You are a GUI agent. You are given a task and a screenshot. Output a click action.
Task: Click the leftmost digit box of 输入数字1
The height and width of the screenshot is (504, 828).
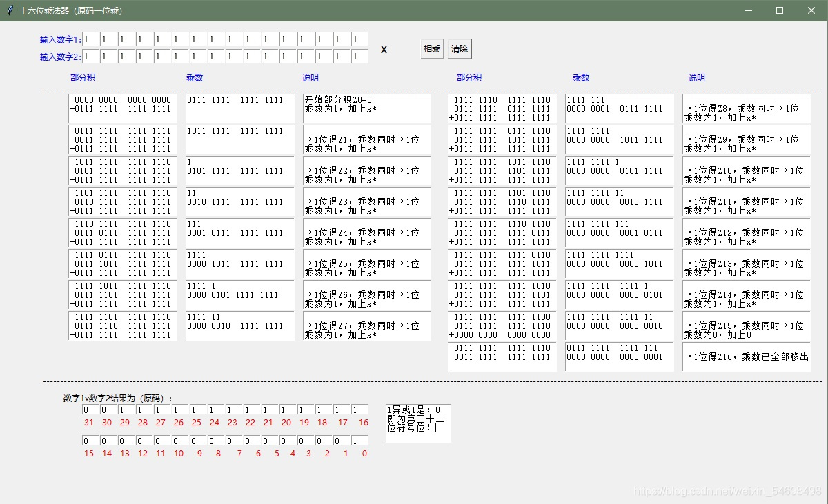(x=90, y=39)
